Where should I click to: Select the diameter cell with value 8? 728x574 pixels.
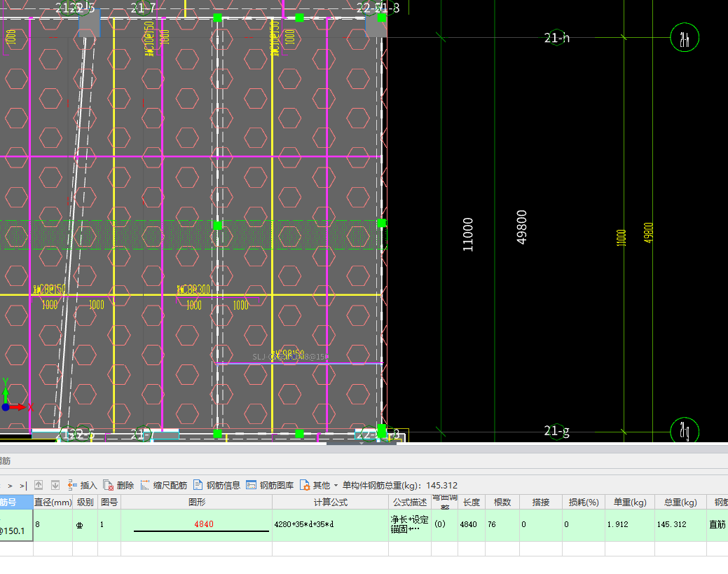pos(53,525)
